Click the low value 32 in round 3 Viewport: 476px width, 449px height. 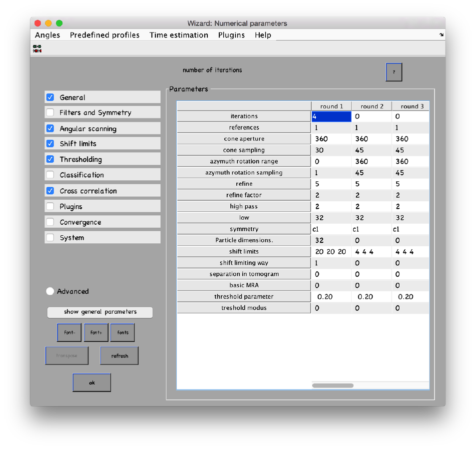click(x=411, y=218)
